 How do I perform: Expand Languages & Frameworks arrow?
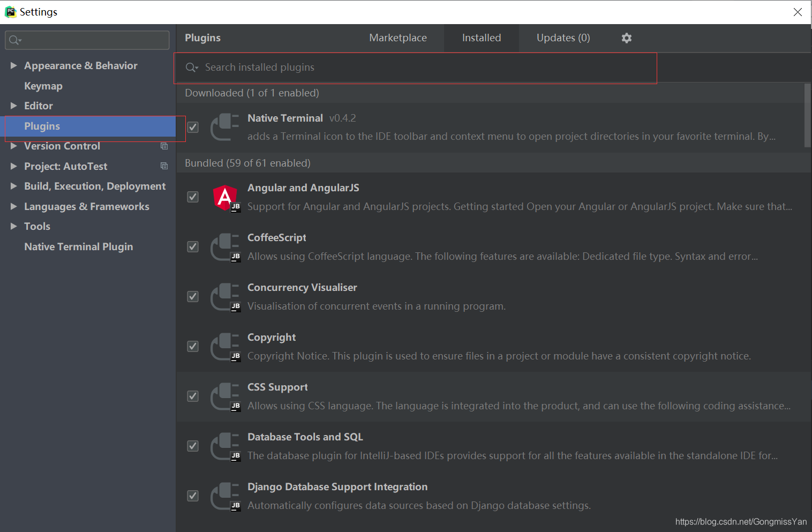[14, 206]
